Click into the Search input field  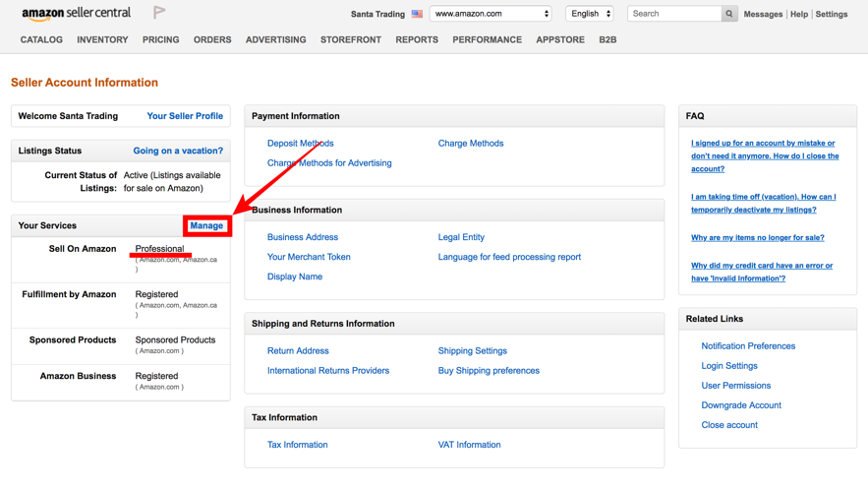674,14
